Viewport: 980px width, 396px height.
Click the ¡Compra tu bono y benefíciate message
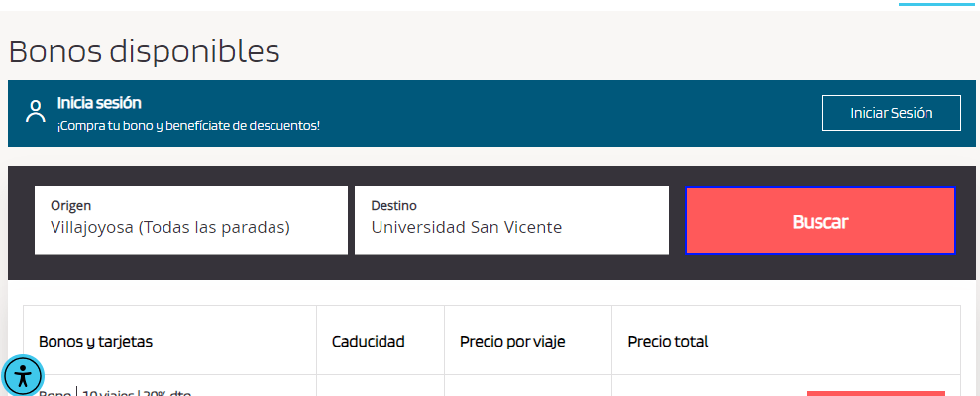[188, 126]
